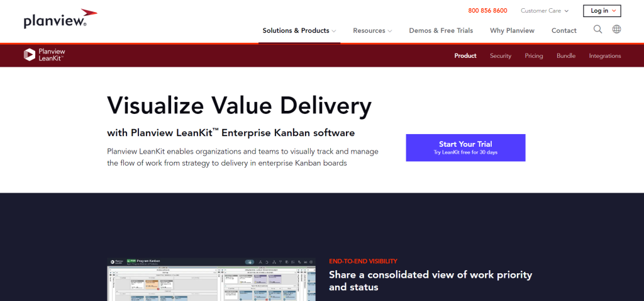644x301 pixels.
Task: Click the "Visualize Value Delivery" heading
Action: pyautogui.click(x=240, y=105)
